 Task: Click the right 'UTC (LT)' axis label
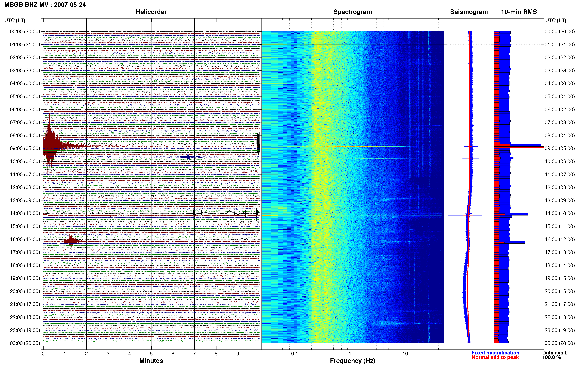coord(556,20)
